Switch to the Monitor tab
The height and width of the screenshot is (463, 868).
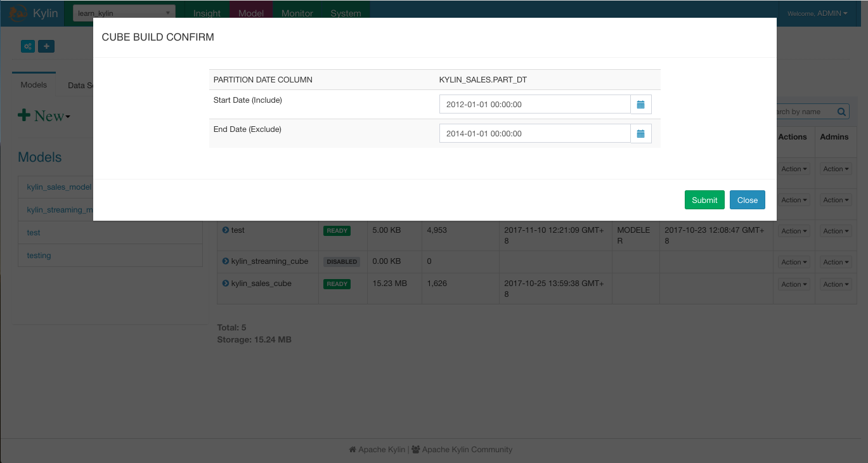[297, 13]
